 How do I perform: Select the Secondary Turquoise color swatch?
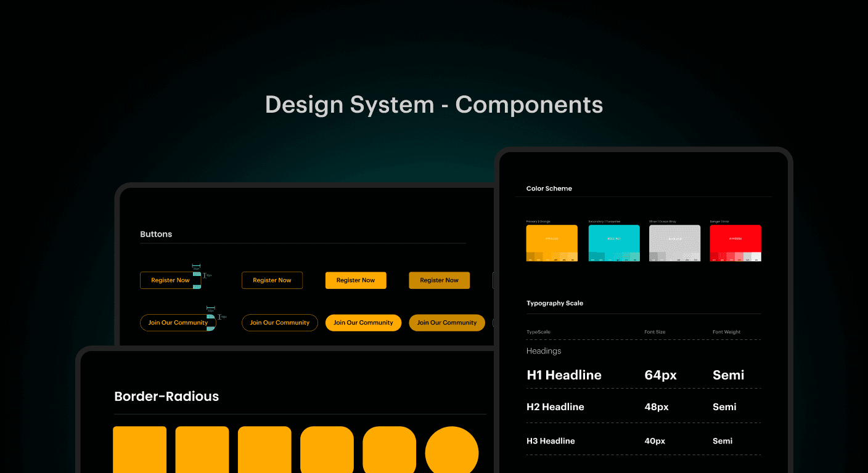613,240
